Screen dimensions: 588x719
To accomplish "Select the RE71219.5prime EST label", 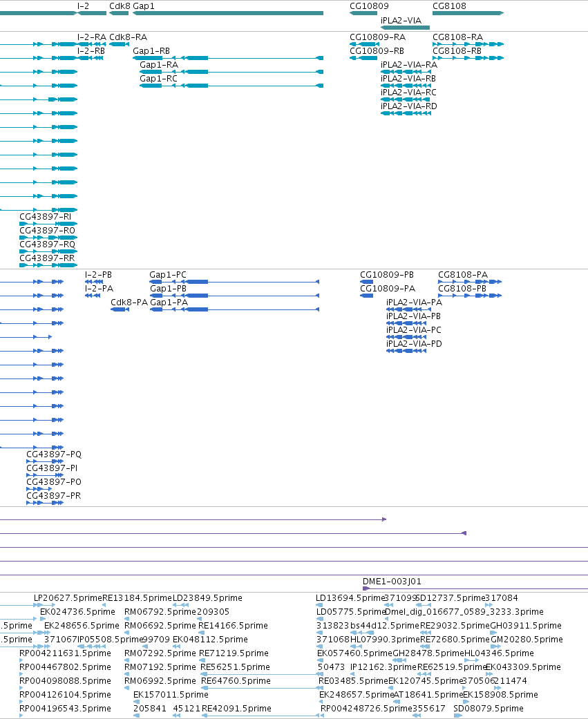I will point(234,653).
